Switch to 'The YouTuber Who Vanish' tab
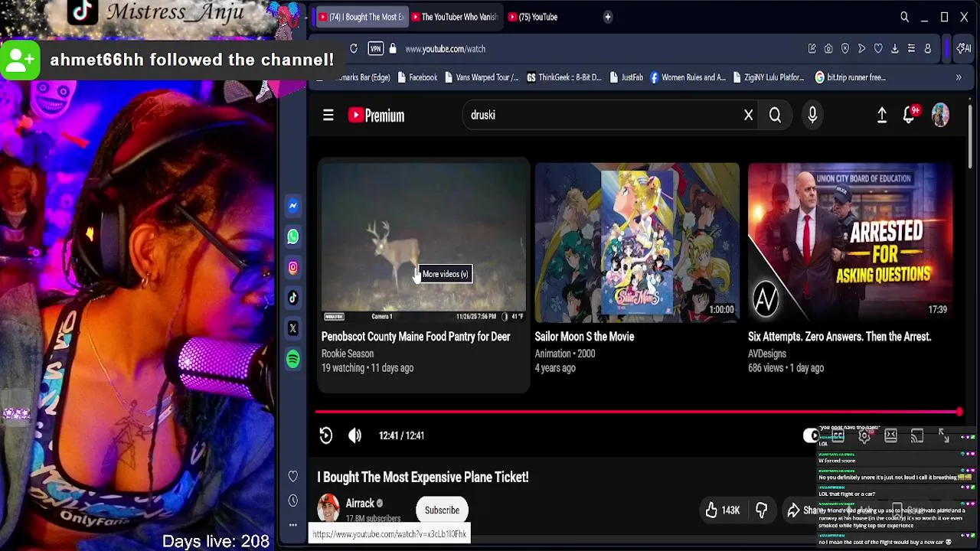980x551 pixels. click(454, 17)
